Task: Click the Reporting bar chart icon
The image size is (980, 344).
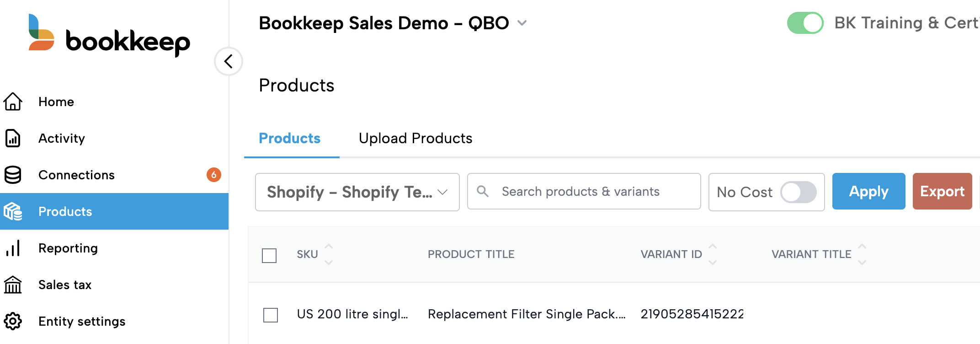Action: pyautogui.click(x=13, y=248)
